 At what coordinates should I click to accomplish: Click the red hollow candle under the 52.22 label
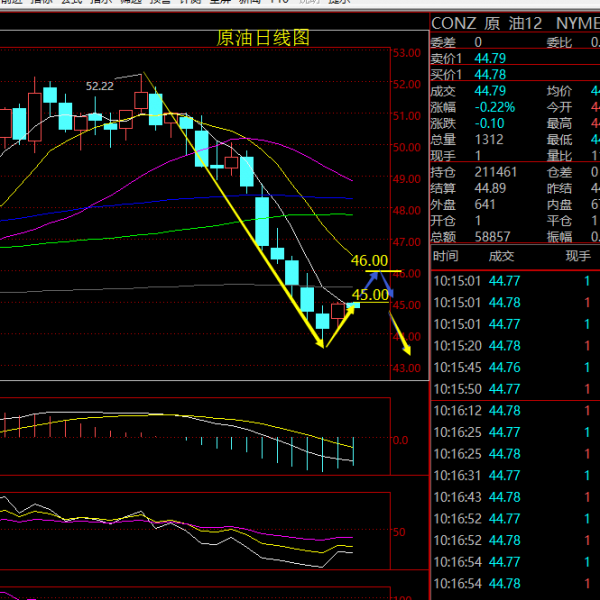coord(141,100)
